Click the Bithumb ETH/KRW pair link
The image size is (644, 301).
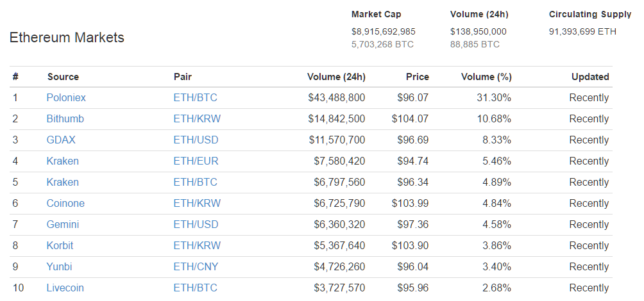(197, 119)
